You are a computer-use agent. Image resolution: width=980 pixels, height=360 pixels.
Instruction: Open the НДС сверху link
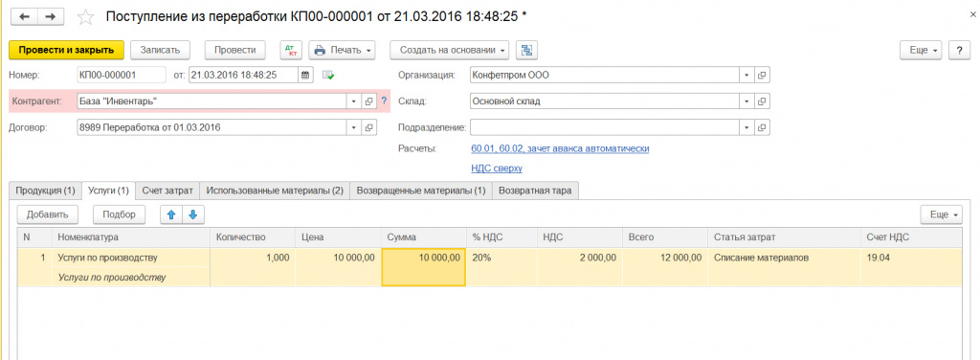(497, 169)
